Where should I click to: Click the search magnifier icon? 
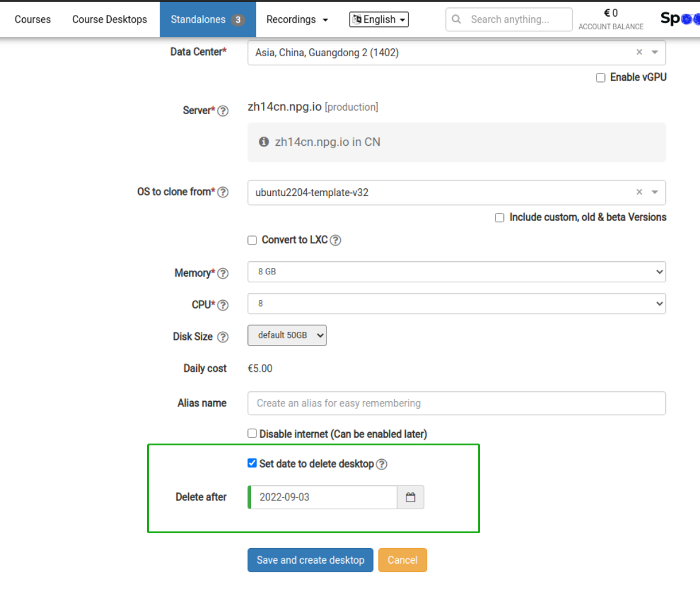[456, 19]
